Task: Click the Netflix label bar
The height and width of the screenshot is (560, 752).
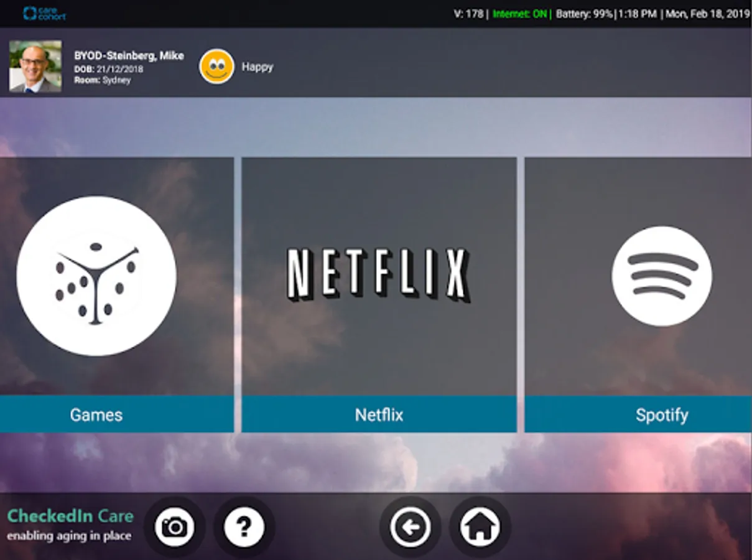Action: click(x=379, y=414)
